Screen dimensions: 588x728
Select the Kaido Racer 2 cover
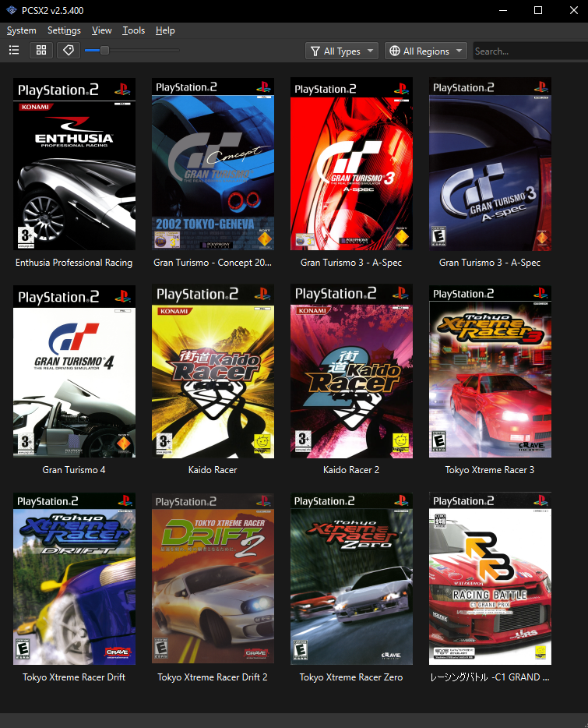(x=351, y=372)
